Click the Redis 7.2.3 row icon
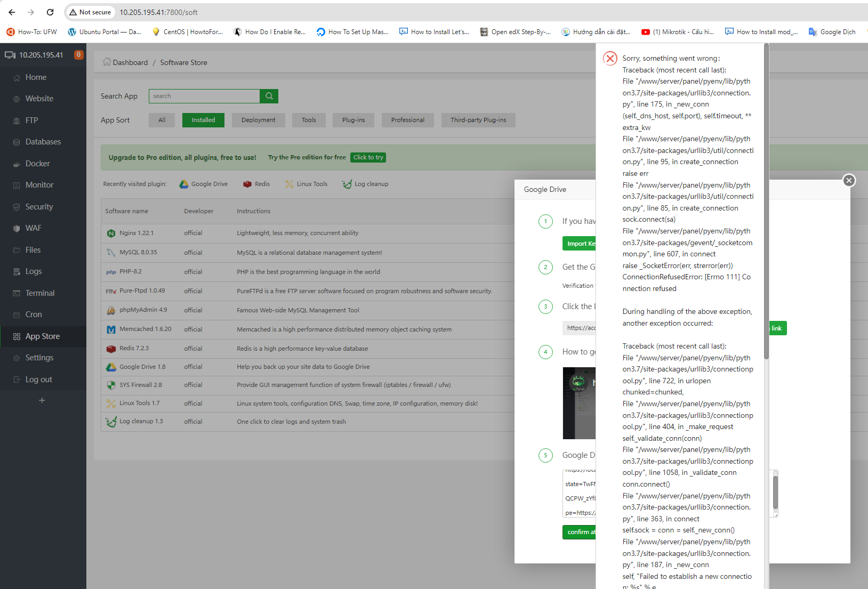Image resolution: width=868 pixels, height=589 pixels. pos(111,349)
